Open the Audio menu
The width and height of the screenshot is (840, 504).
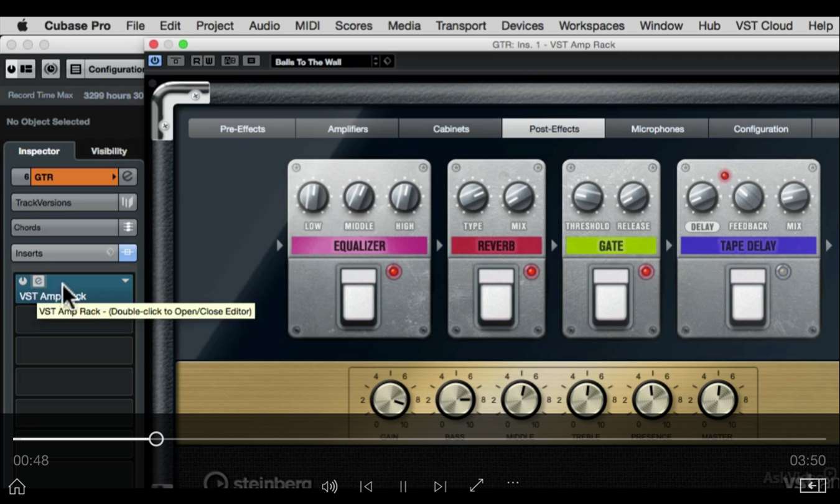(264, 26)
